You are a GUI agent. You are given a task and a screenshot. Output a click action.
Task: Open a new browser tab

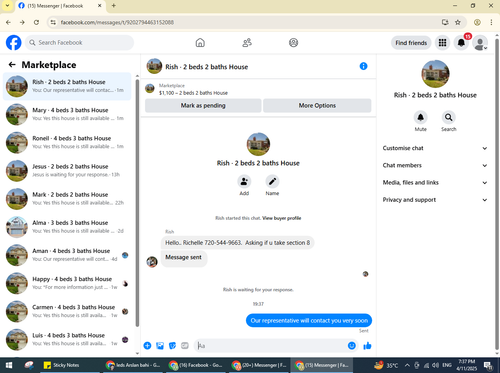[114, 6]
